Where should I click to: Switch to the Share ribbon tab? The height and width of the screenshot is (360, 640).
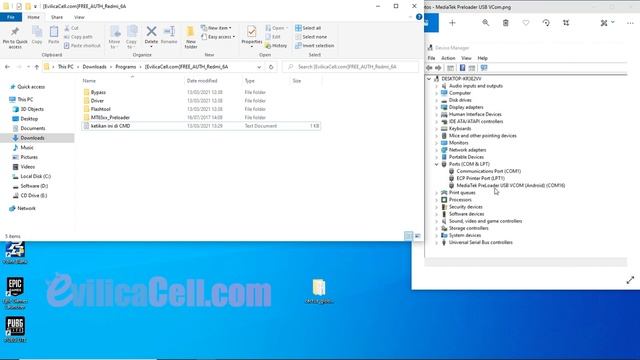tap(57, 17)
